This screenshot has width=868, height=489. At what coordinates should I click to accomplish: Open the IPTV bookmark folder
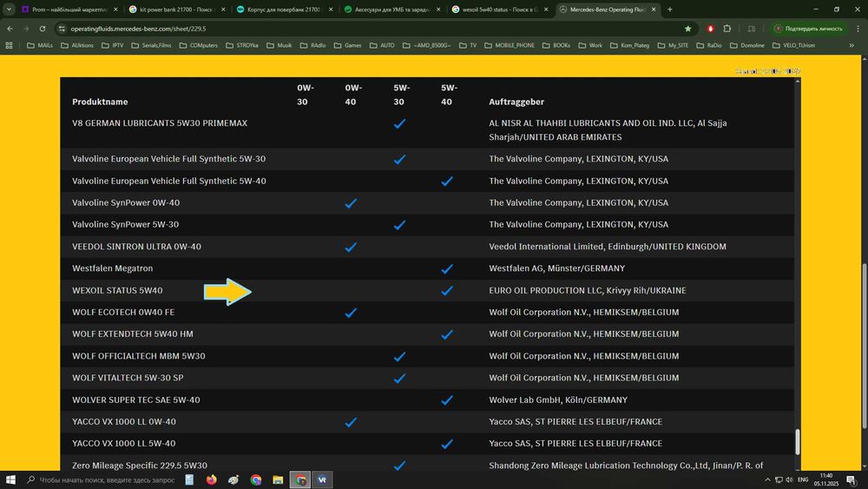pyautogui.click(x=112, y=45)
